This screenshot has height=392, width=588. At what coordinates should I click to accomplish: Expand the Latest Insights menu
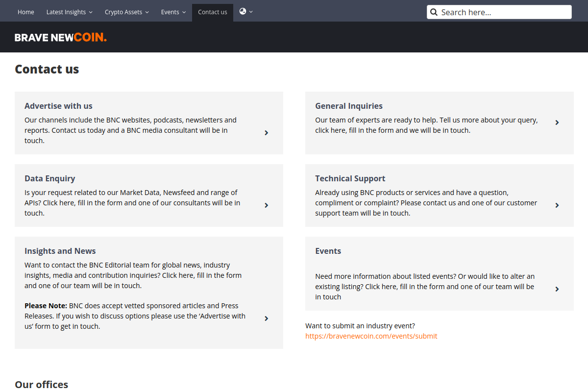pos(69,12)
